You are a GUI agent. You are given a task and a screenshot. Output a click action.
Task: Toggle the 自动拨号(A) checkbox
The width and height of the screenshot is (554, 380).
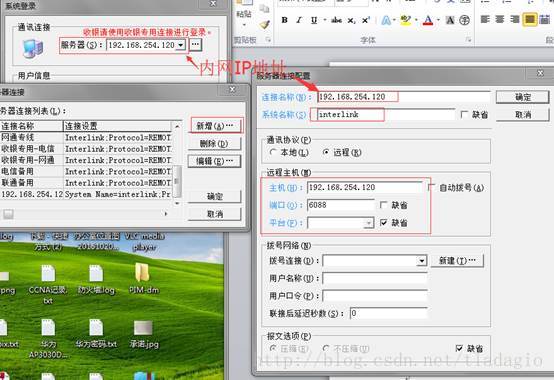click(431, 188)
